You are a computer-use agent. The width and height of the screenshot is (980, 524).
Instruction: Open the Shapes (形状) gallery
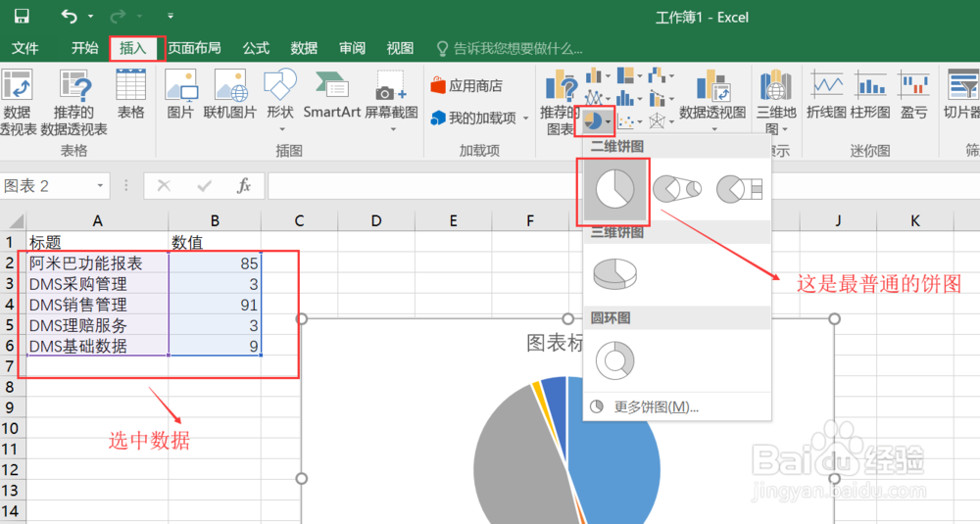(x=280, y=99)
